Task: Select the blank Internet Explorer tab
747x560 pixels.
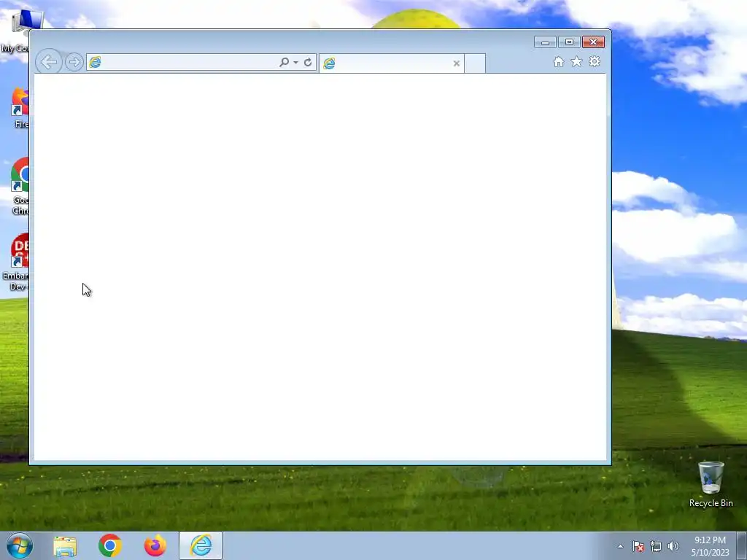Action: point(392,63)
